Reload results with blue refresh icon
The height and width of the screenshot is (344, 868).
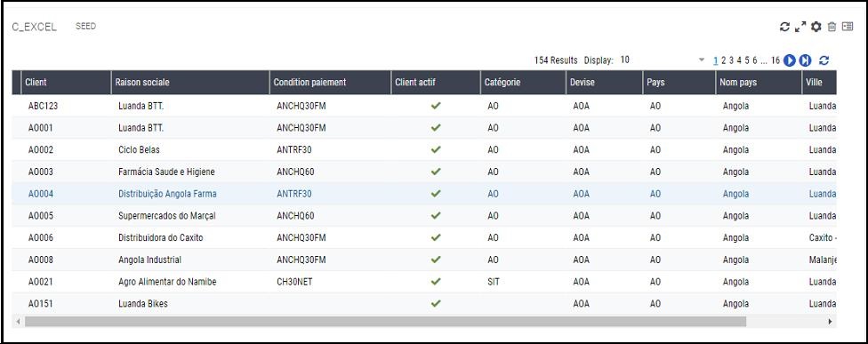pos(824,60)
